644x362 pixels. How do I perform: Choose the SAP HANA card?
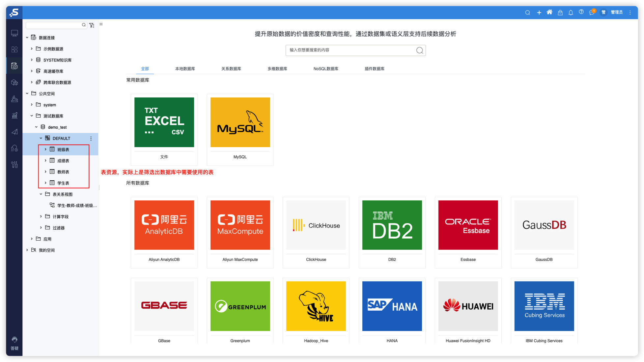coord(392,311)
